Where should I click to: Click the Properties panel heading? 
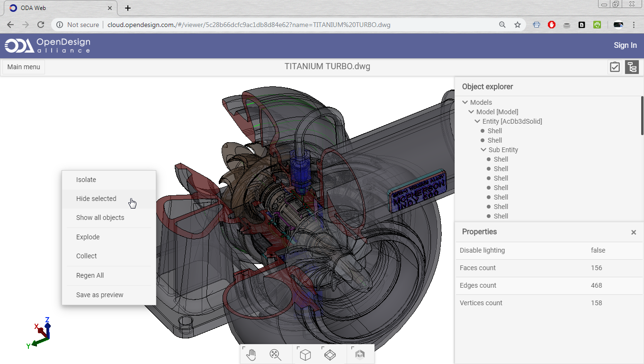[479, 232]
